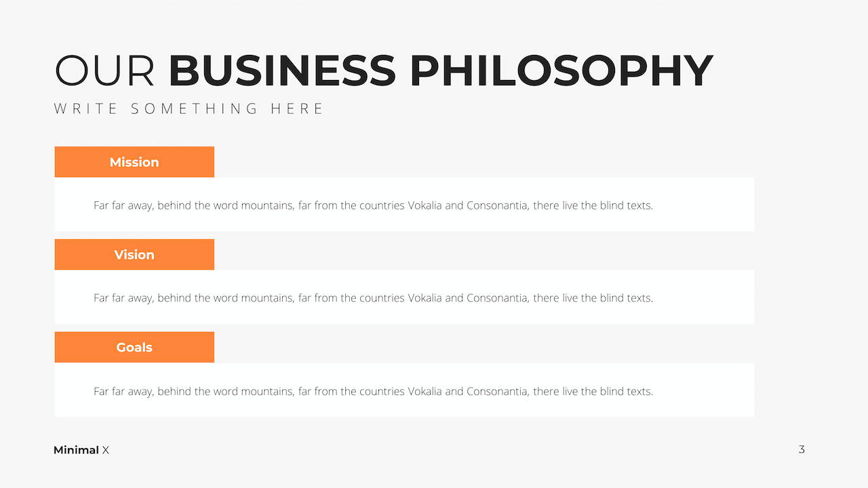Click the white box under Goals
This screenshot has width=868, height=488.
click(x=404, y=390)
